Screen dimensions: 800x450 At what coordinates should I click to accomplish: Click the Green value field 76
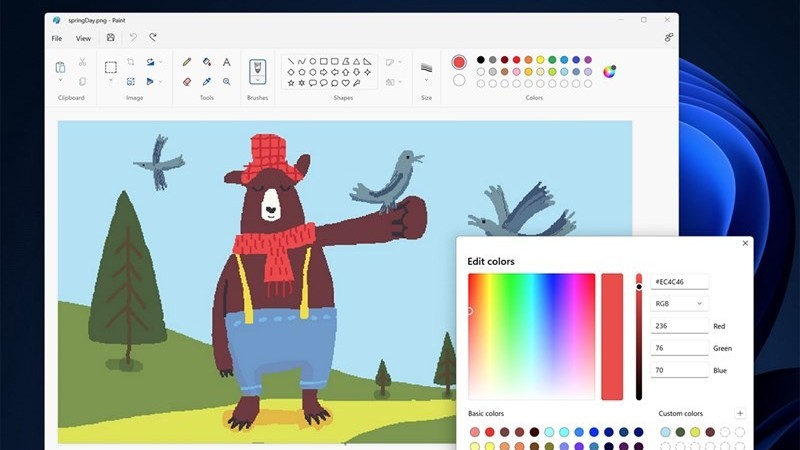679,347
